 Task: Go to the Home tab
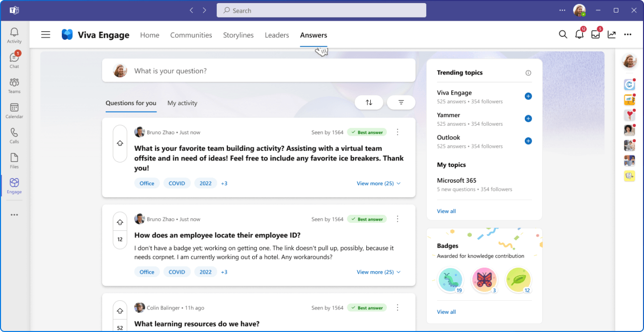pos(149,35)
